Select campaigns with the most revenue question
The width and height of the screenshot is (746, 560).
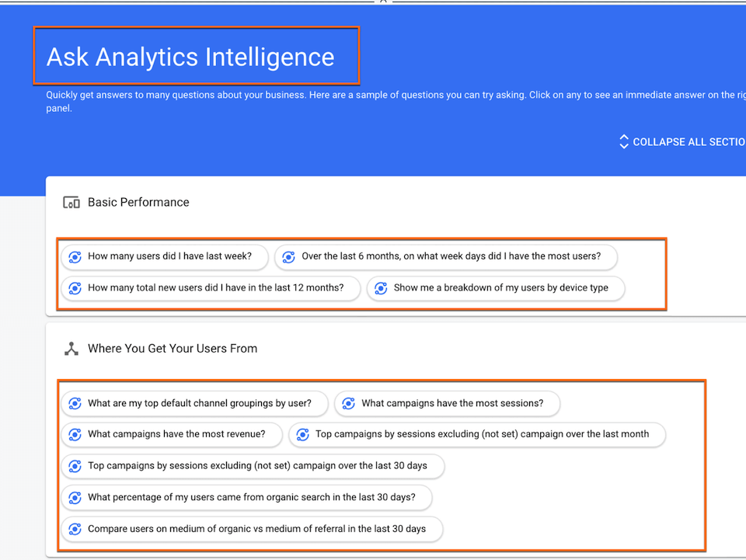click(x=171, y=435)
